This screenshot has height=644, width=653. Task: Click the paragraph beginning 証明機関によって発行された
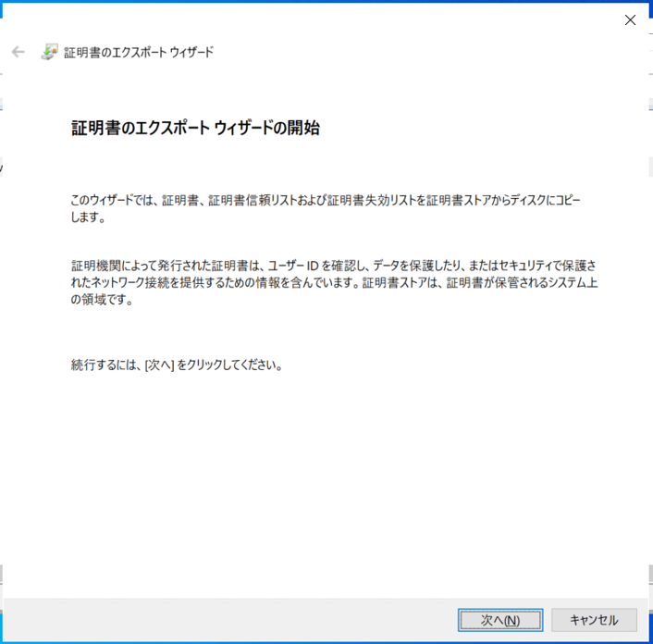(334, 282)
